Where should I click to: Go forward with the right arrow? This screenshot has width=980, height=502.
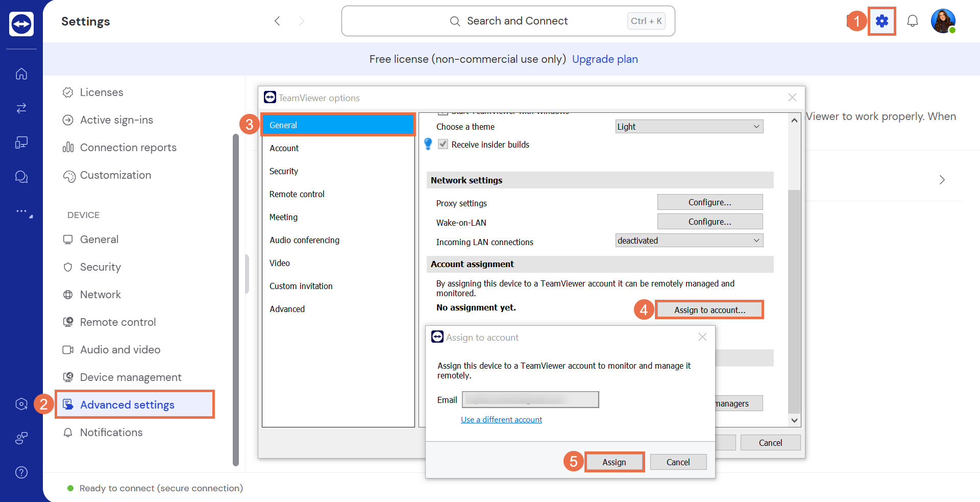(302, 21)
